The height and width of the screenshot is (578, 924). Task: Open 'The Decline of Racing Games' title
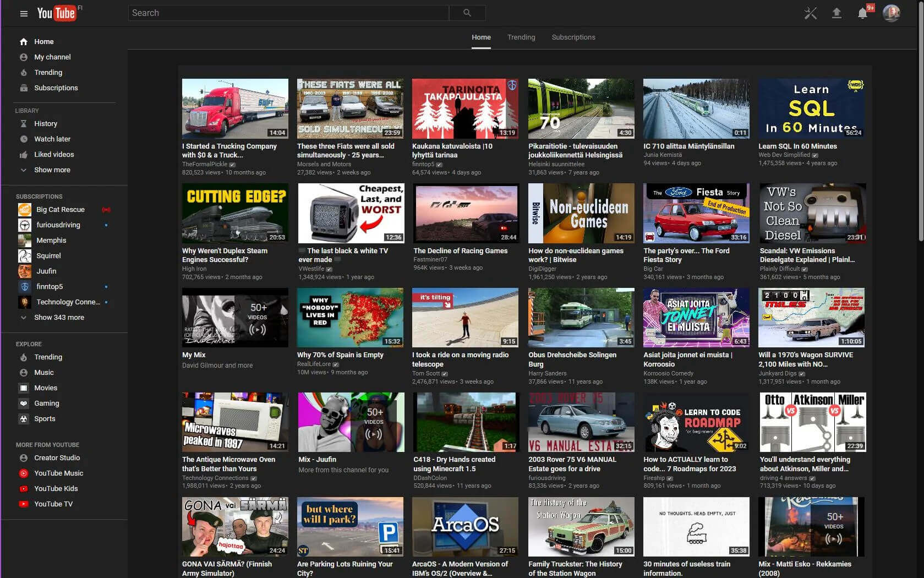pyautogui.click(x=461, y=251)
